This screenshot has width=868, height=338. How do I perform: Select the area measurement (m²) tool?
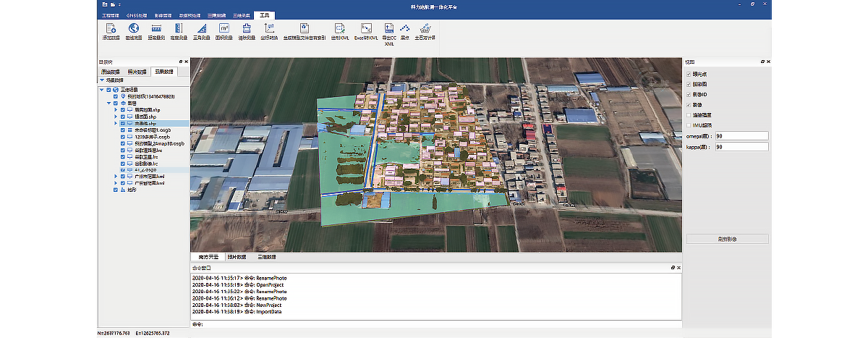pos(224,30)
